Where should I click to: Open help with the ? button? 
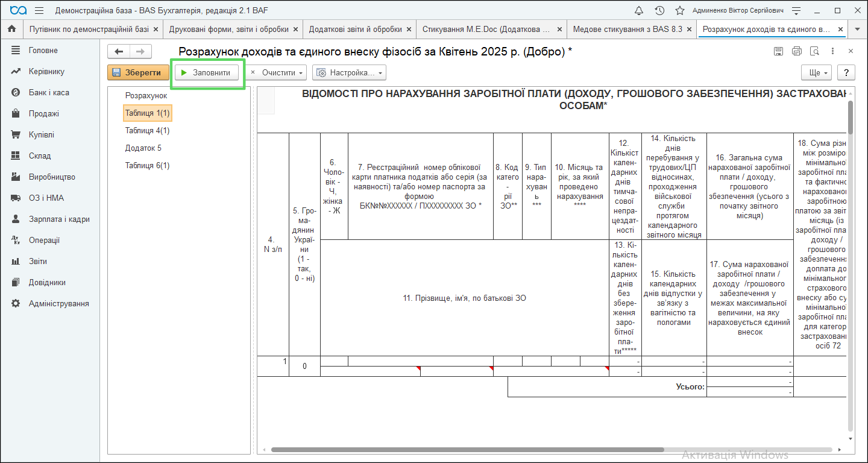[846, 72]
